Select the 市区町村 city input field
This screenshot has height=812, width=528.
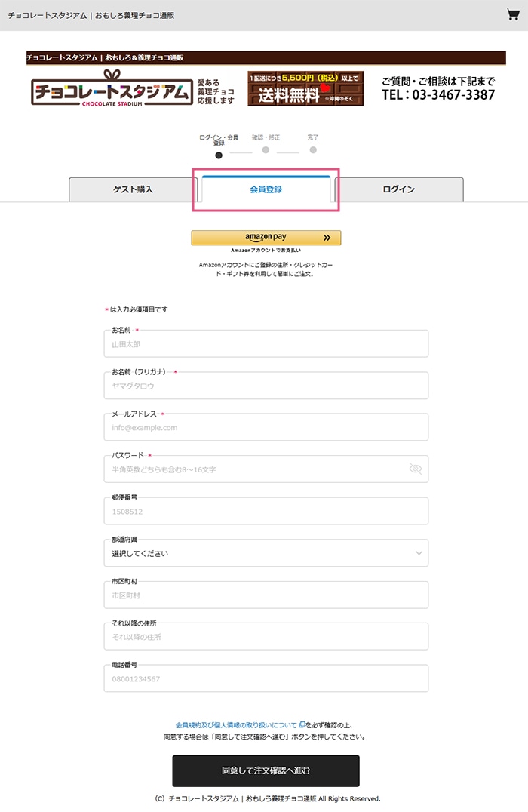click(266, 595)
